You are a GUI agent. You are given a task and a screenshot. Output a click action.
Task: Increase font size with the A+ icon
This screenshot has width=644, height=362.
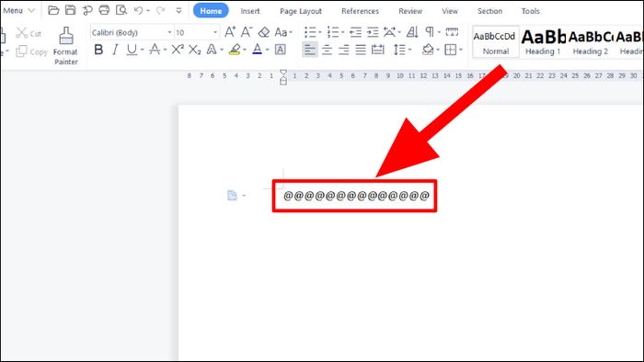point(230,32)
